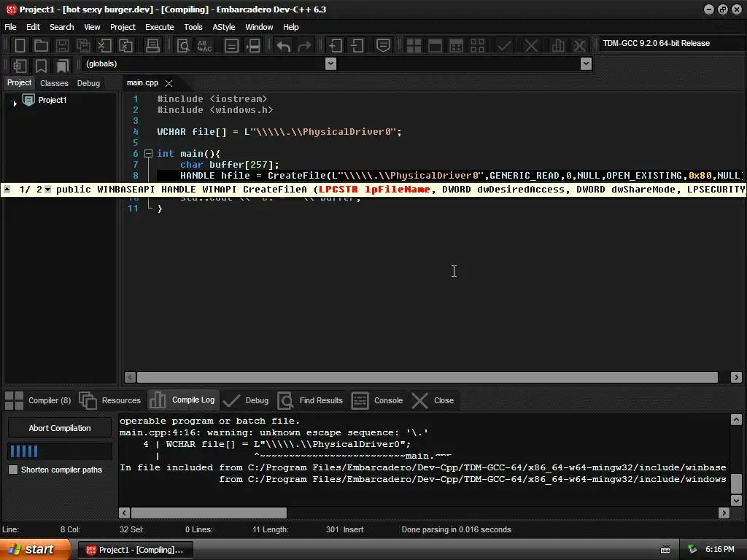Click the New file toolbar icon
Image resolution: width=747 pixels, height=560 pixels.
pyautogui.click(x=20, y=46)
